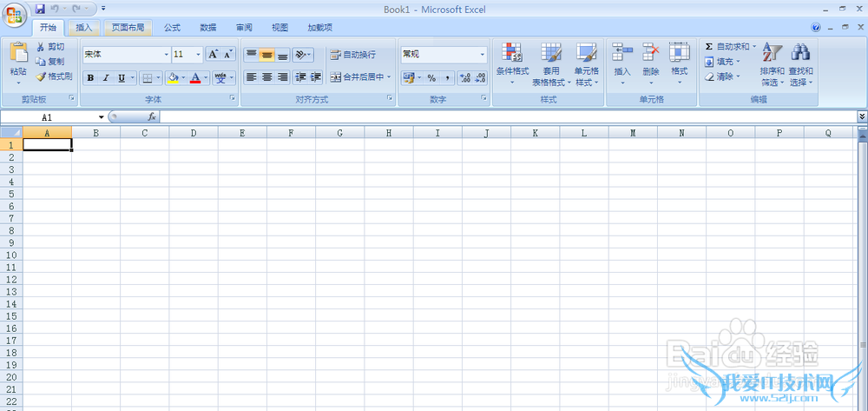Expand the Merge & Center (合并后居中) arrow
Image resolution: width=868 pixels, height=411 pixels.
[x=389, y=77]
